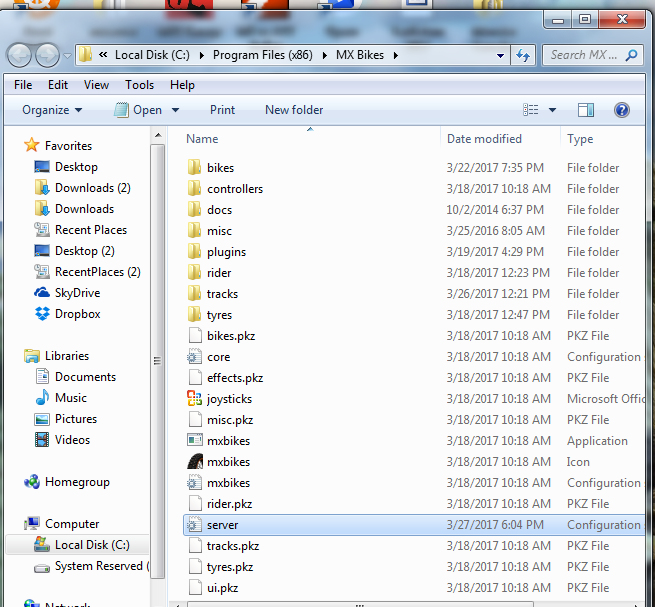Open the recent locations dropdown beside navigation arrows
655x607 pixels.
(67, 55)
